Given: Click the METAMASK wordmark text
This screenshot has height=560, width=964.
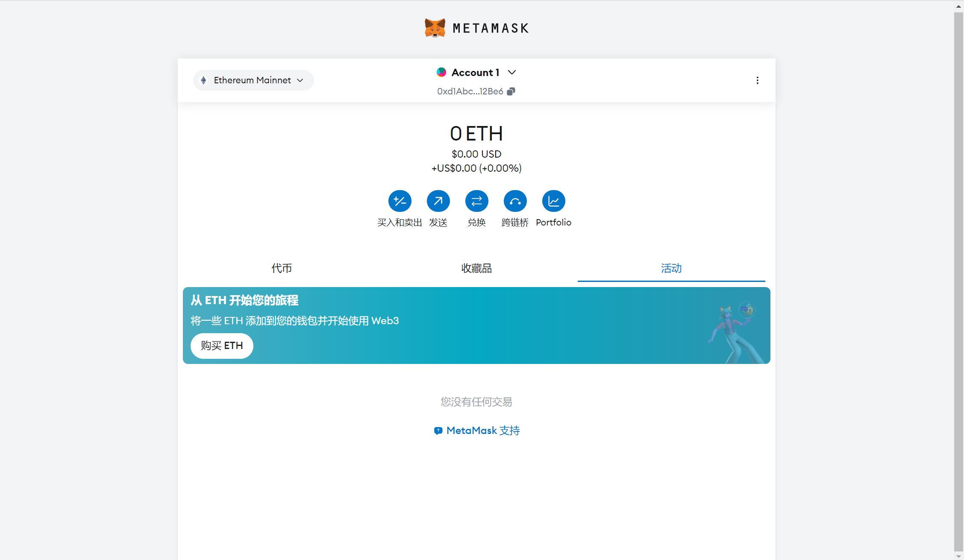Looking at the screenshot, I should (x=491, y=28).
